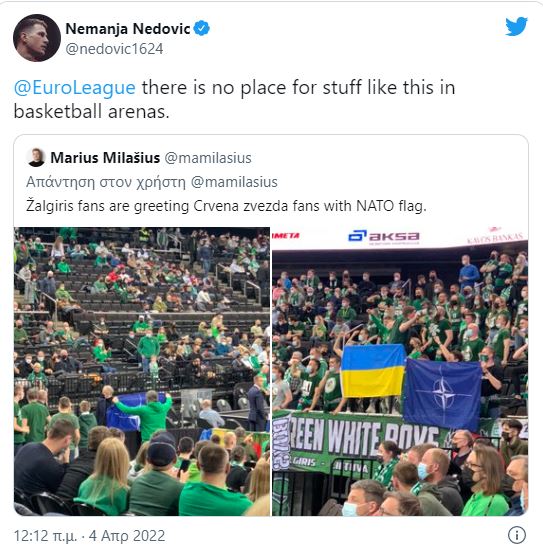This screenshot has width=543, height=554.
Task: Click @mamilasius in the reply line
Action: click(234, 182)
